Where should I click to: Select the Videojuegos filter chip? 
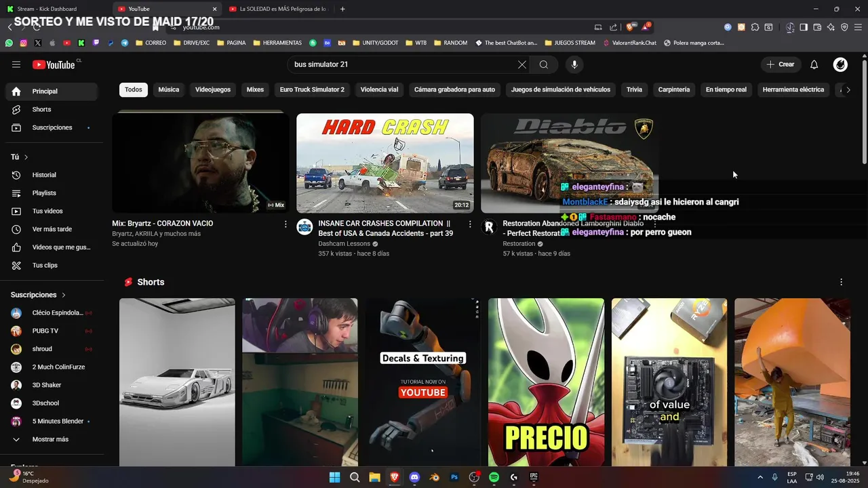[x=213, y=89]
